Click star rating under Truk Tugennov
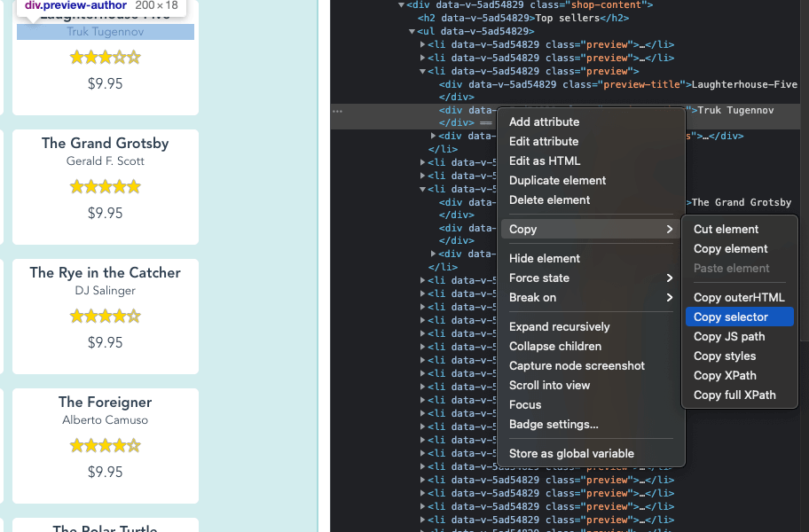809x532 pixels. point(106,58)
